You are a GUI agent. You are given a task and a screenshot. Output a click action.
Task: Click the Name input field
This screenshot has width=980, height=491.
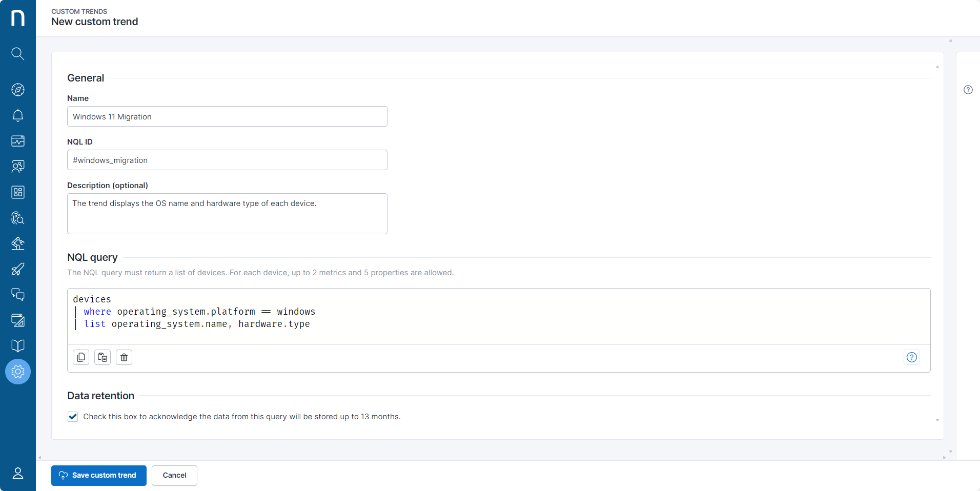coord(227,116)
